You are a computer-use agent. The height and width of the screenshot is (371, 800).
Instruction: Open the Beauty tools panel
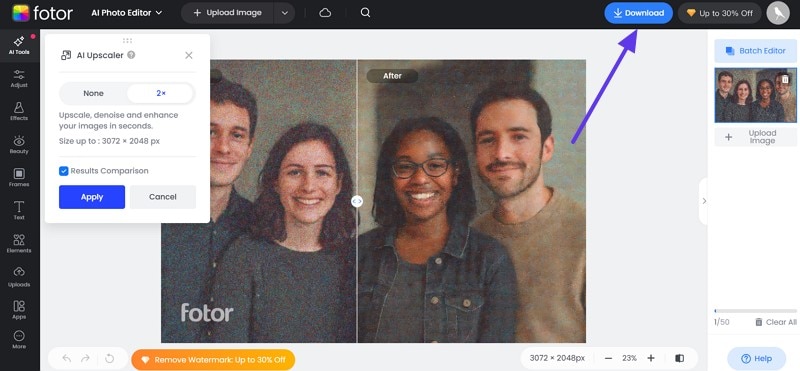pyautogui.click(x=19, y=144)
